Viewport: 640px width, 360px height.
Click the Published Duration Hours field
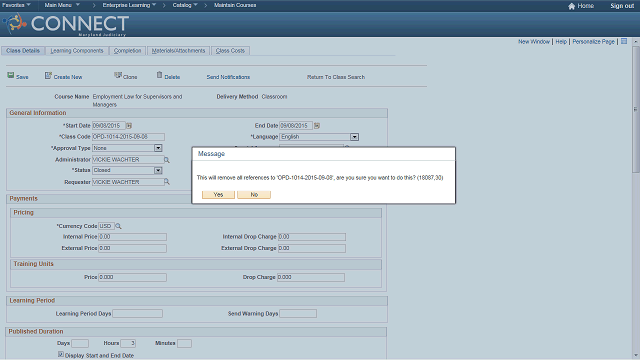(128, 343)
